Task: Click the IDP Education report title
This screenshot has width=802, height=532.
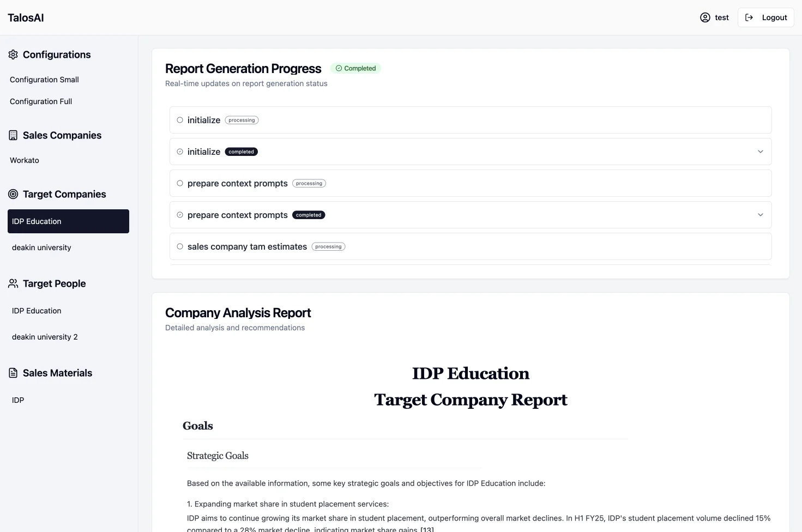Action: pyautogui.click(x=471, y=373)
